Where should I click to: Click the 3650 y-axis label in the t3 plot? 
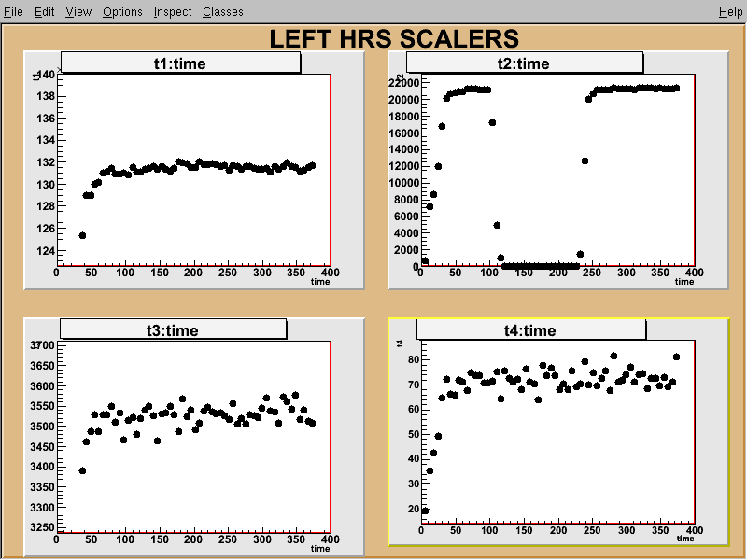coord(42,366)
